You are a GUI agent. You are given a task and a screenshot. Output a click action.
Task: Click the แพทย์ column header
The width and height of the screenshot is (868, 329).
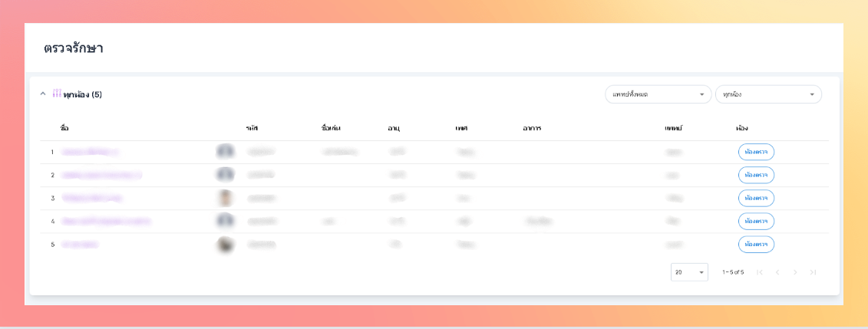pos(674,128)
